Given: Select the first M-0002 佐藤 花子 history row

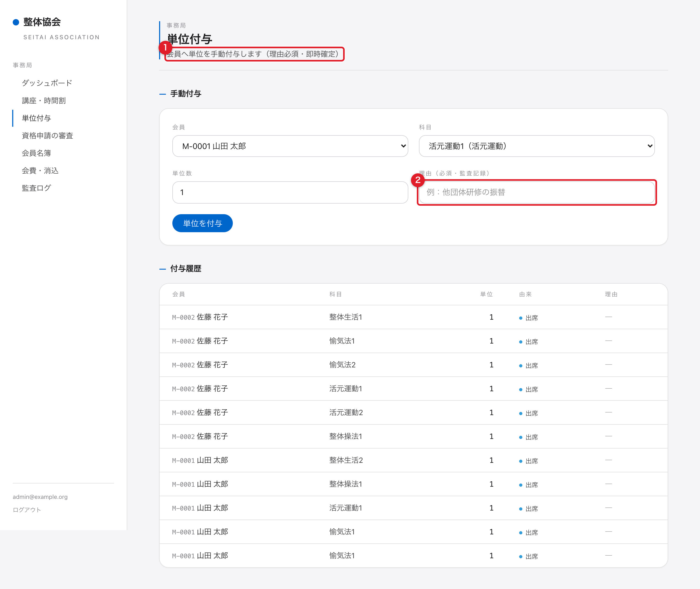Looking at the screenshot, I should (413, 317).
